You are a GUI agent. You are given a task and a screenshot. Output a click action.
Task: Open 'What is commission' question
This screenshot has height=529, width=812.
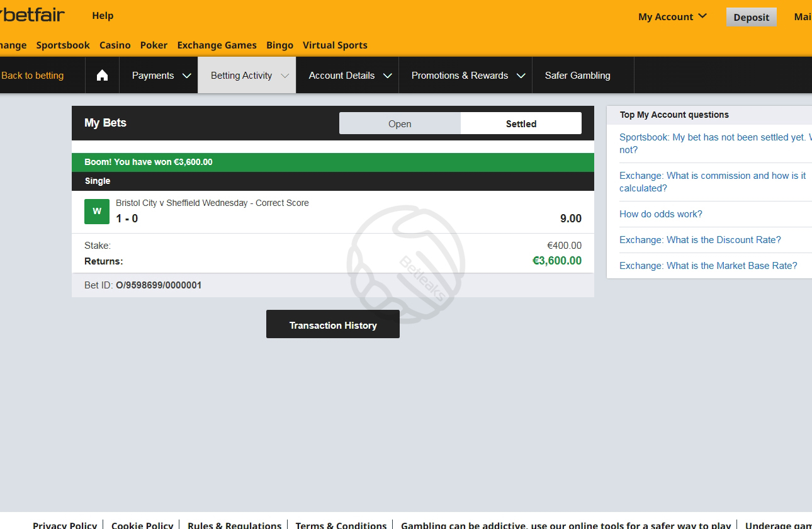(713, 182)
